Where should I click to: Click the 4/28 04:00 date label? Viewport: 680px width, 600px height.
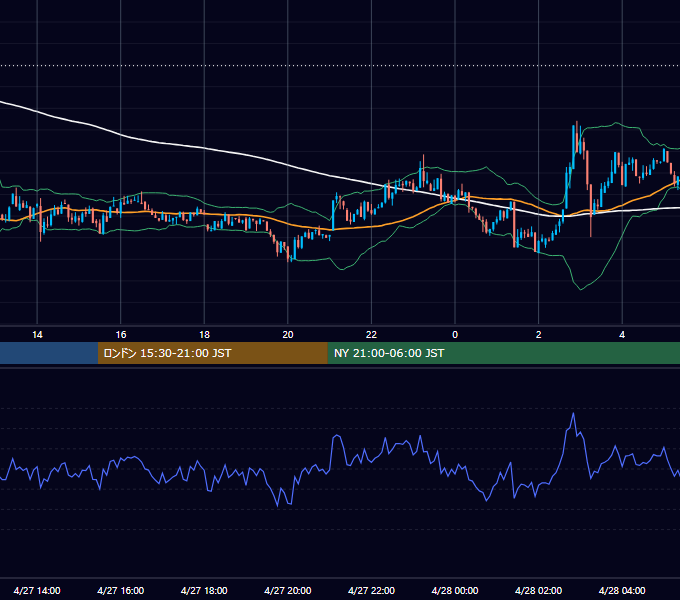click(x=622, y=590)
